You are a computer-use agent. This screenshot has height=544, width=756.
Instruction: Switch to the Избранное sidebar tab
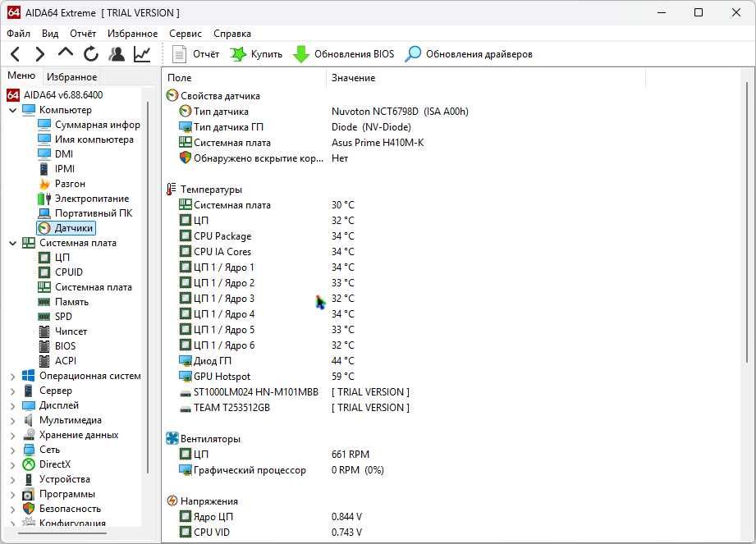[71, 76]
